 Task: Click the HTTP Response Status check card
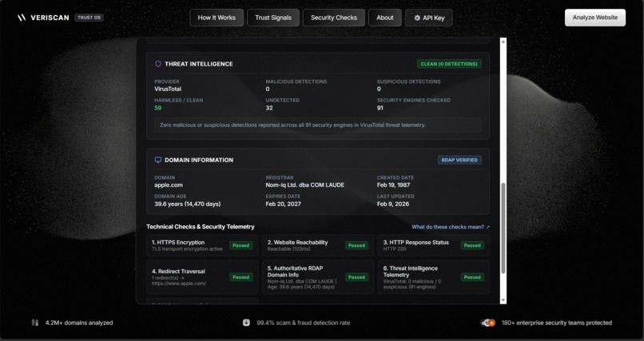(x=433, y=245)
